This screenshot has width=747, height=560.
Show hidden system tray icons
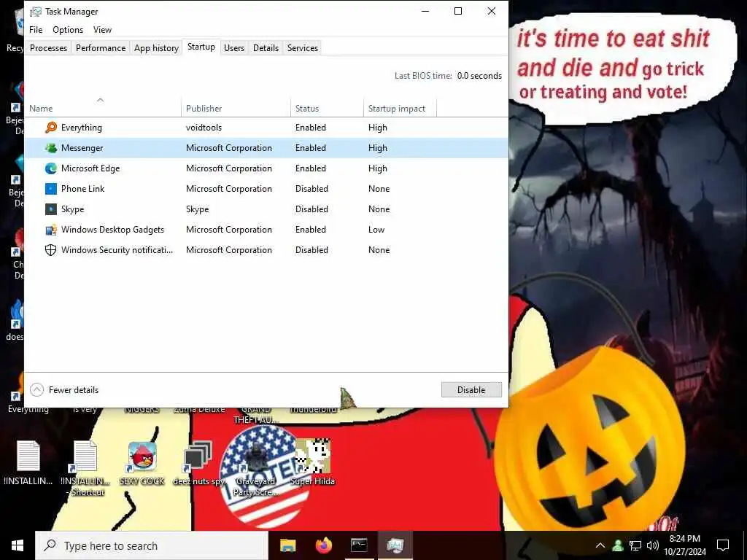tap(600, 545)
